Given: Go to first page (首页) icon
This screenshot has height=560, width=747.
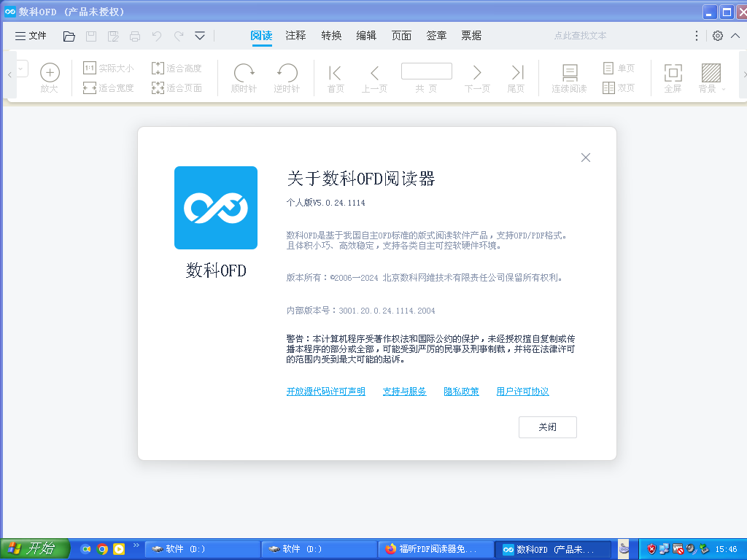Looking at the screenshot, I should tap(336, 73).
